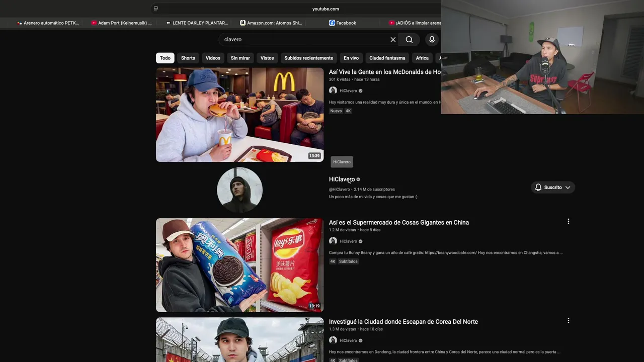The width and height of the screenshot is (644, 362).
Task: Open the LENTE OAKLEY PLANTAR bookmark
Action: (x=197, y=23)
